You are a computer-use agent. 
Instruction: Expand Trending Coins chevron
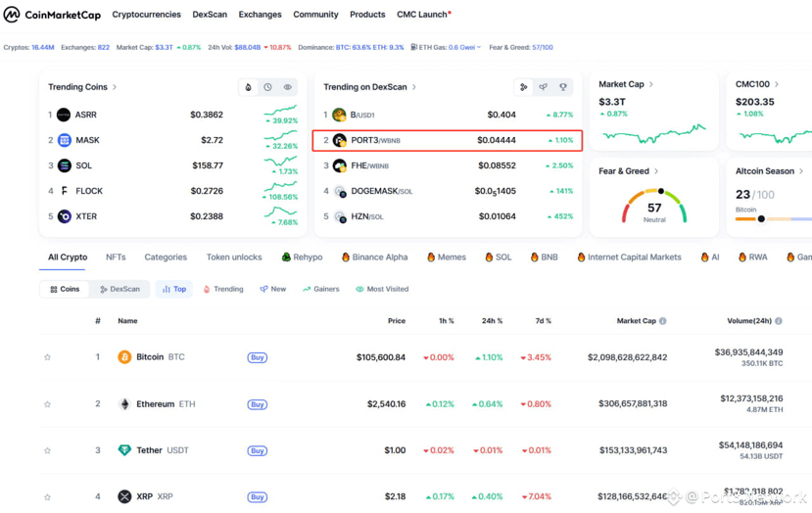115,87
